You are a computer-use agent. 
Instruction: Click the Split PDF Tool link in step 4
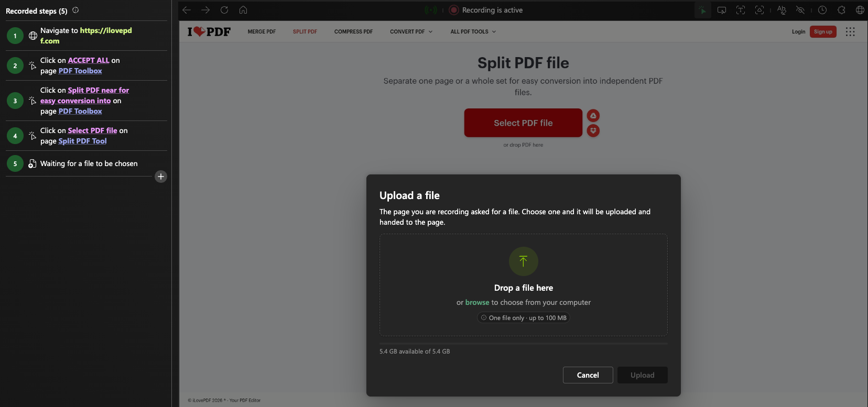[x=82, y=141]
